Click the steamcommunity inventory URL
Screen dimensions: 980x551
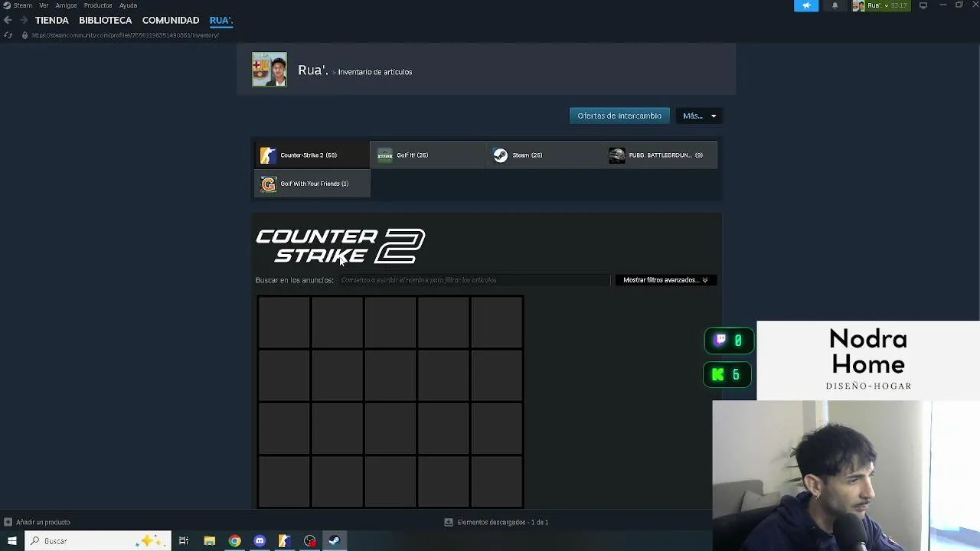coord(126,35)
